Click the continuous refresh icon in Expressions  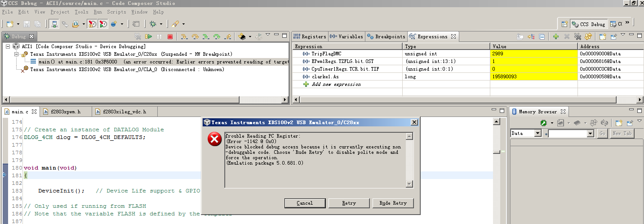pos(588,36)
